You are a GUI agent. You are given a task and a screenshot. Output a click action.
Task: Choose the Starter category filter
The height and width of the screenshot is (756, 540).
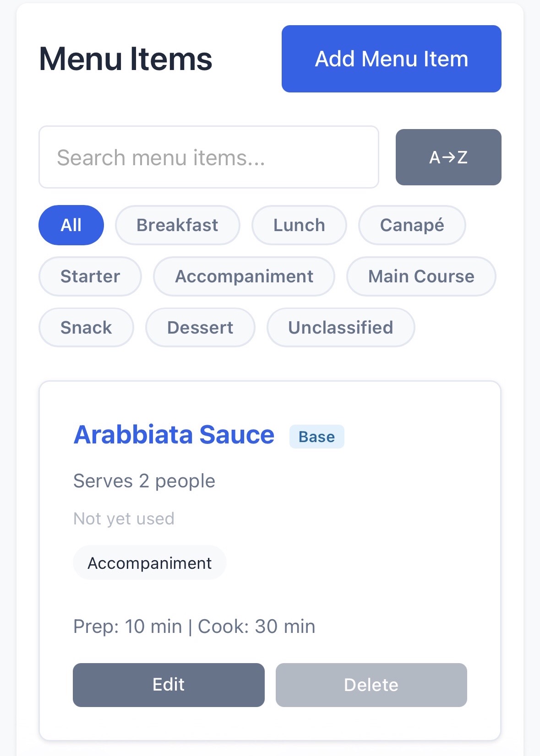90,276
